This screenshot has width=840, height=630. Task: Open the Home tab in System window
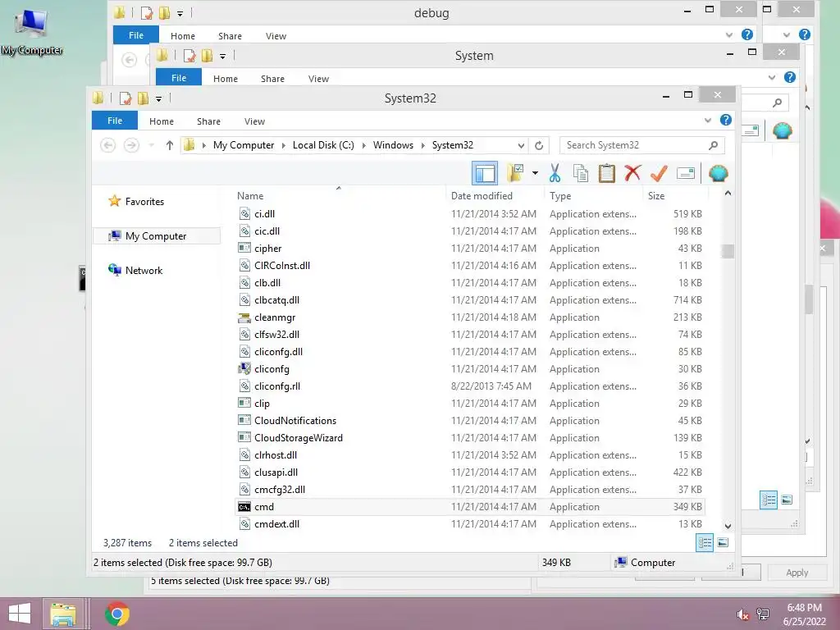(225, 78)
